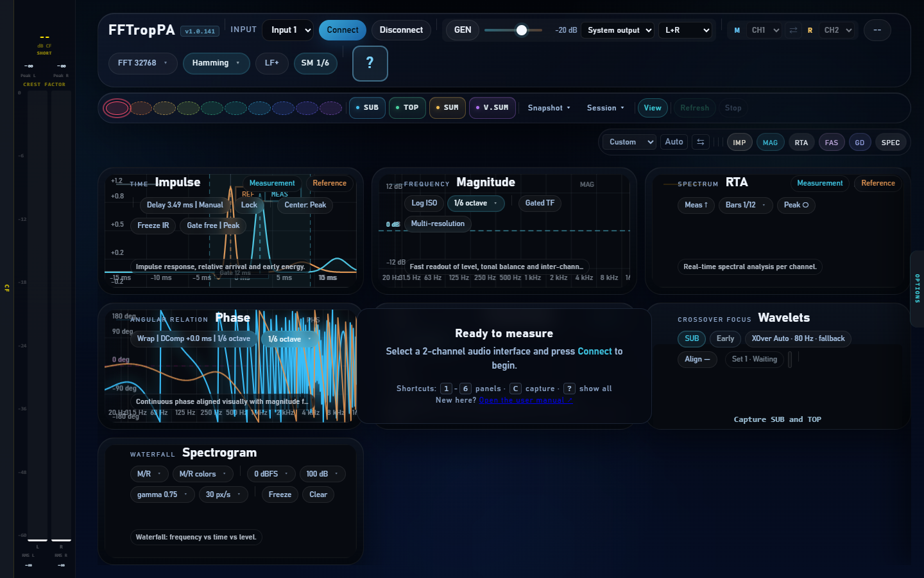Click the spectrogram Clear button

point(318,495)
